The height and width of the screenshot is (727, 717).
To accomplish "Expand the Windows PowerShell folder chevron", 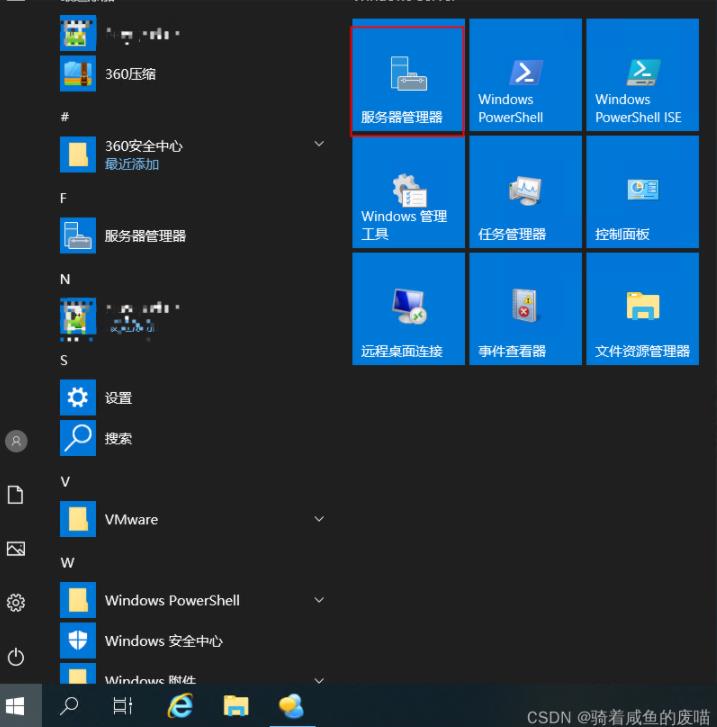I will click(319, 600).
